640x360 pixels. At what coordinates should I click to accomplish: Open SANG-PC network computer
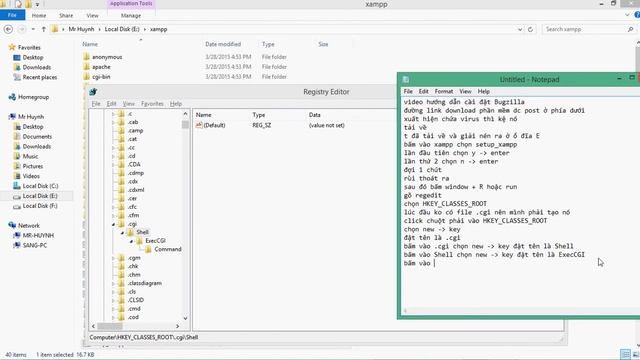(35, 245)
